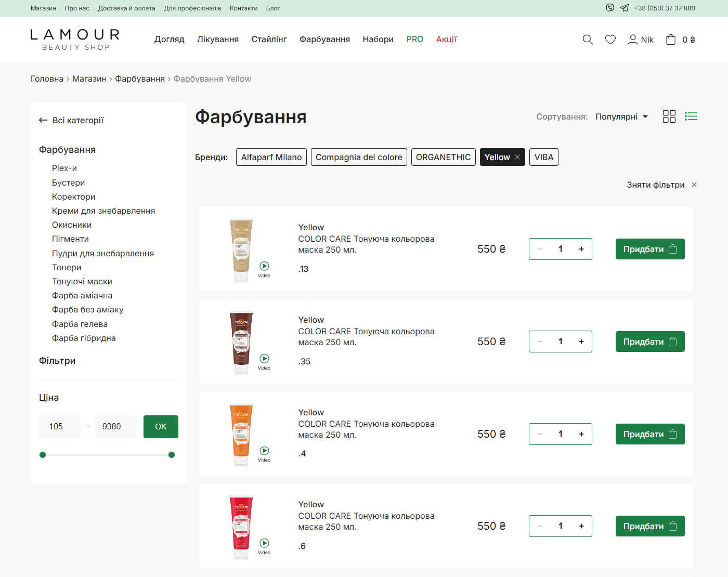Toggle the ORGANETHIC brand filter
The width and height of the screenshot is (728, 577).
[x=444, y=157]
